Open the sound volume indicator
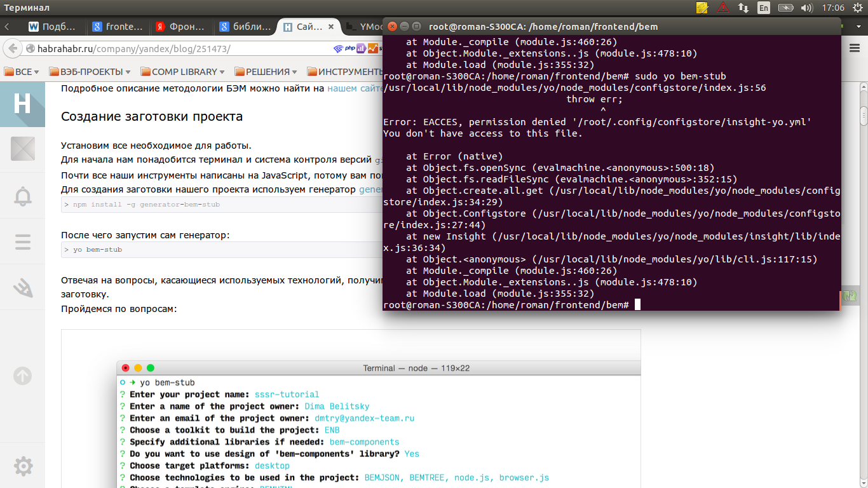Screen dimensions: 868x488 click(x=807, y=8)
